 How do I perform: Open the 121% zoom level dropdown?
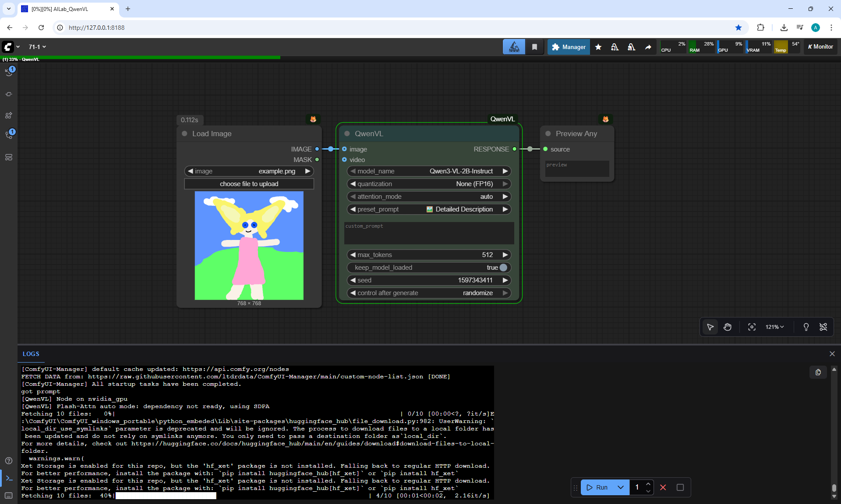point(774,327)
